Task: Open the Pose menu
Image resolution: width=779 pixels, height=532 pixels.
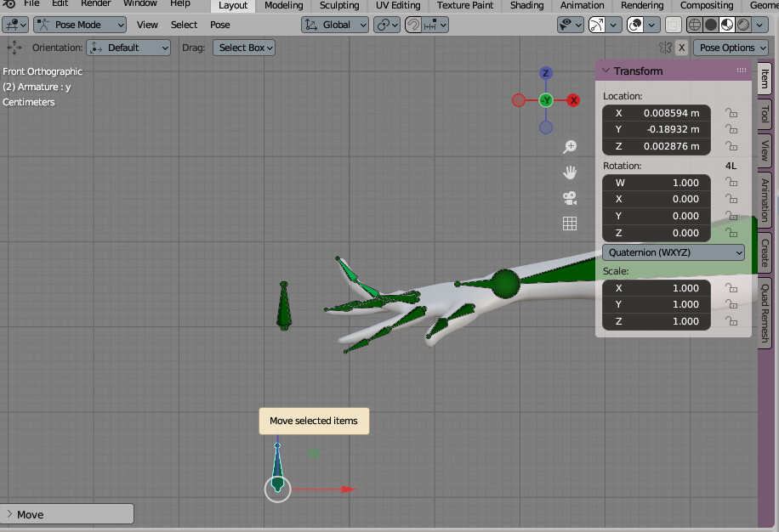Action: click(219, 25)
